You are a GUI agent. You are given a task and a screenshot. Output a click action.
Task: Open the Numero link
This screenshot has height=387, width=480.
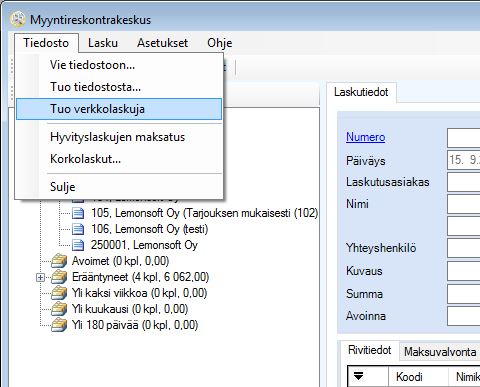point(365,137)
